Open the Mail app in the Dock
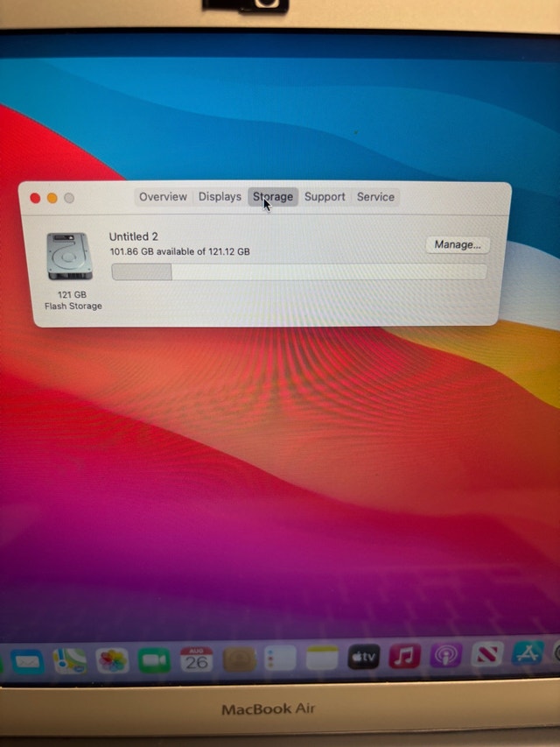This screenshot has height=747, width=560. point(27,662)
